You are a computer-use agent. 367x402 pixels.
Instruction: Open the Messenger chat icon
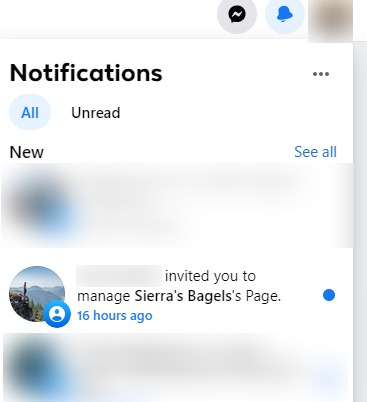[237, 14]
